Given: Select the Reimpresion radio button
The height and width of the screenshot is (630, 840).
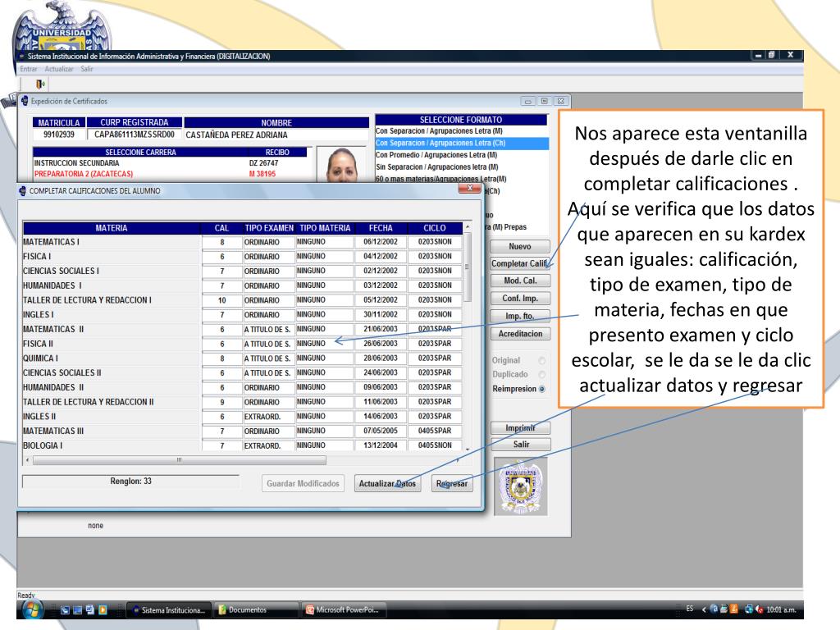Looking at the screenshot, I should point(541,389).
